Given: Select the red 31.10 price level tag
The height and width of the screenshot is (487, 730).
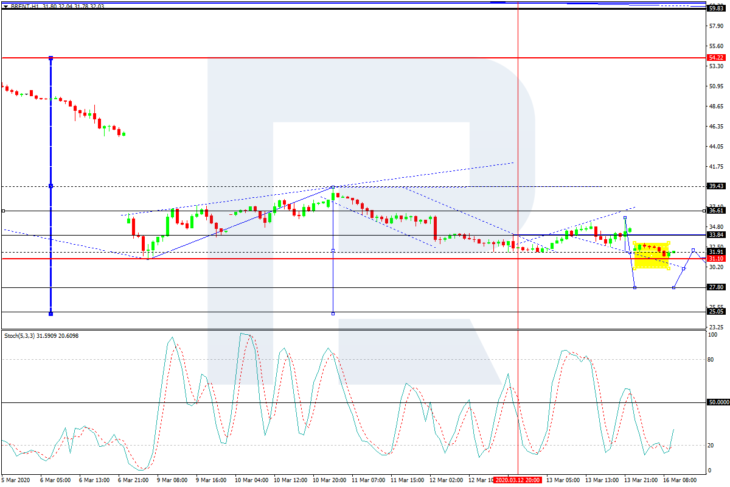Looking at the screenshot, I should [x=716, y=258].
